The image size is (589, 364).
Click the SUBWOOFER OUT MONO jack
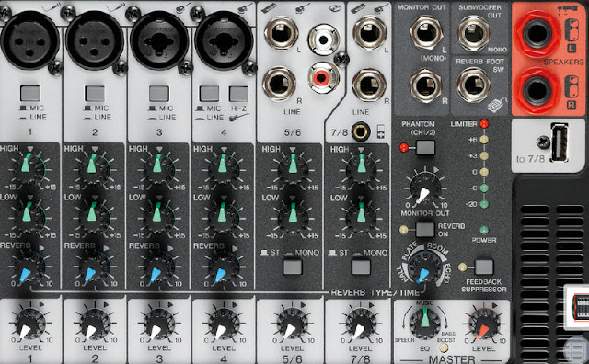click(473, 33)
